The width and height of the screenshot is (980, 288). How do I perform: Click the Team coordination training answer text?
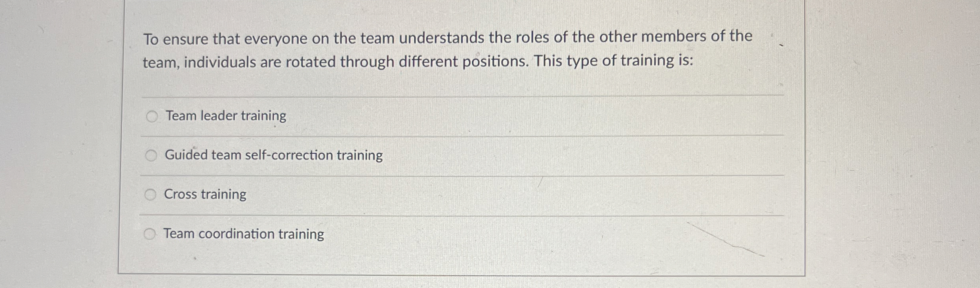click(244, 234)
